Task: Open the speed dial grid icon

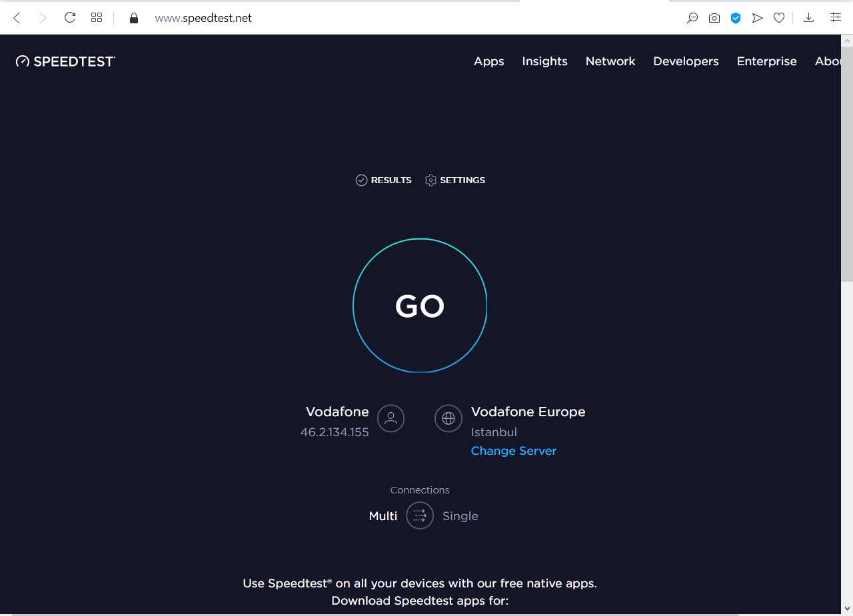Action: (97, 18)
